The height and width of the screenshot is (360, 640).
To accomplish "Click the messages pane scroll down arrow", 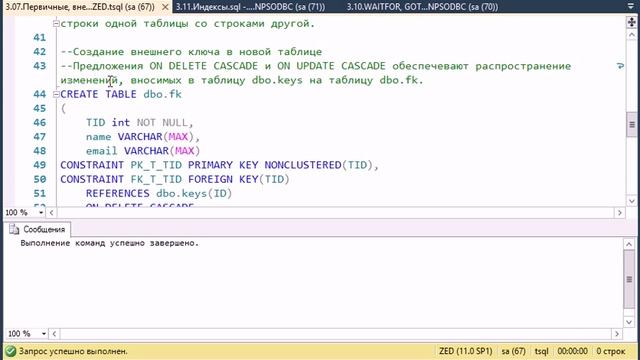I will point(629,322).
